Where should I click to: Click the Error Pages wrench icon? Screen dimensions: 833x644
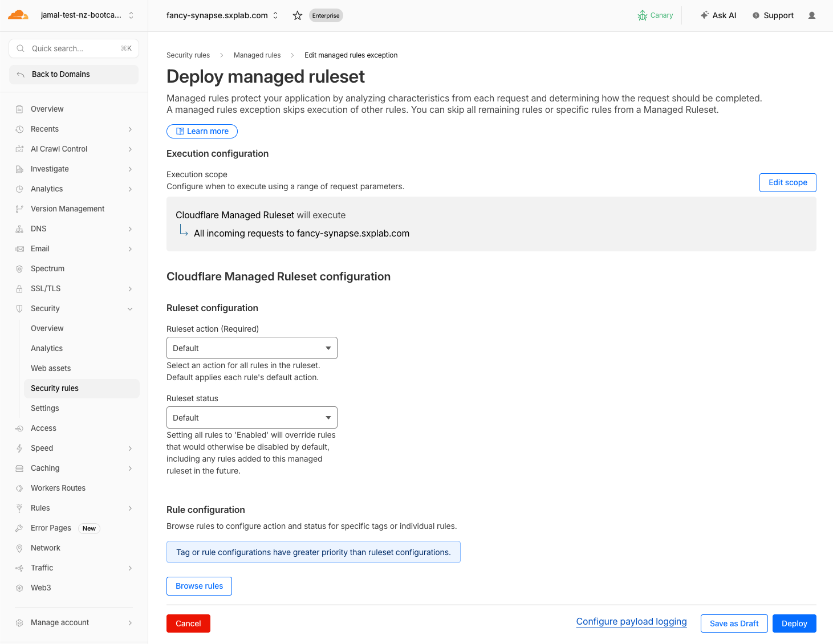(19, 528)
